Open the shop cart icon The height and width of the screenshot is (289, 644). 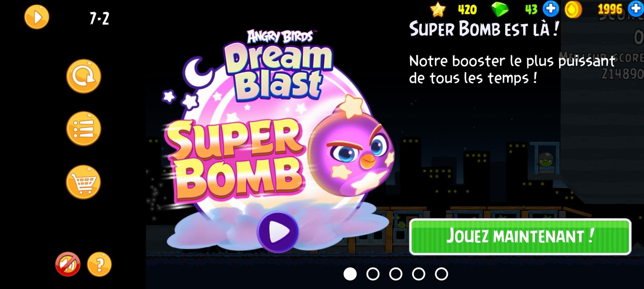pyautogui.click(x=84, y=182)
